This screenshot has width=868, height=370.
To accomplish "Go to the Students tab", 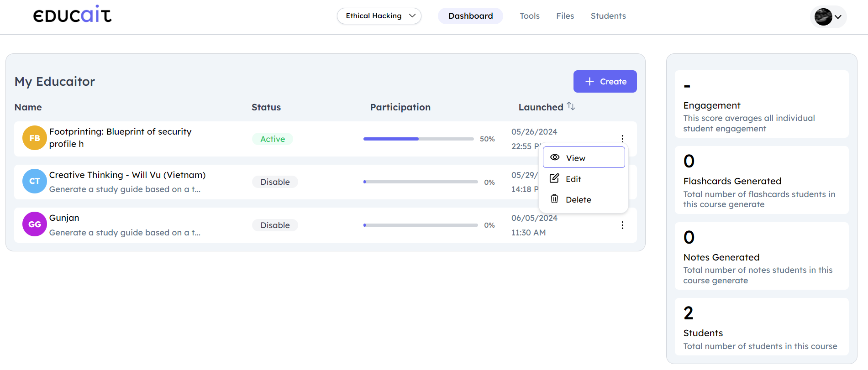I will (x=608, y=16).
